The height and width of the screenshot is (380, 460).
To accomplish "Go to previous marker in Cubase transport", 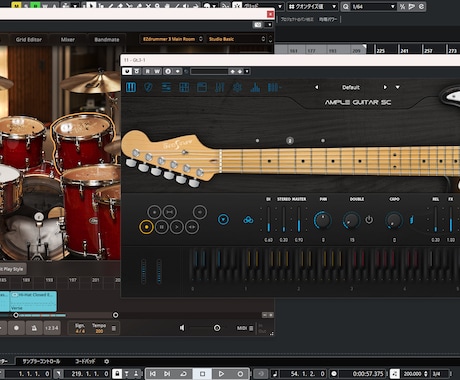I will [153, 374].
